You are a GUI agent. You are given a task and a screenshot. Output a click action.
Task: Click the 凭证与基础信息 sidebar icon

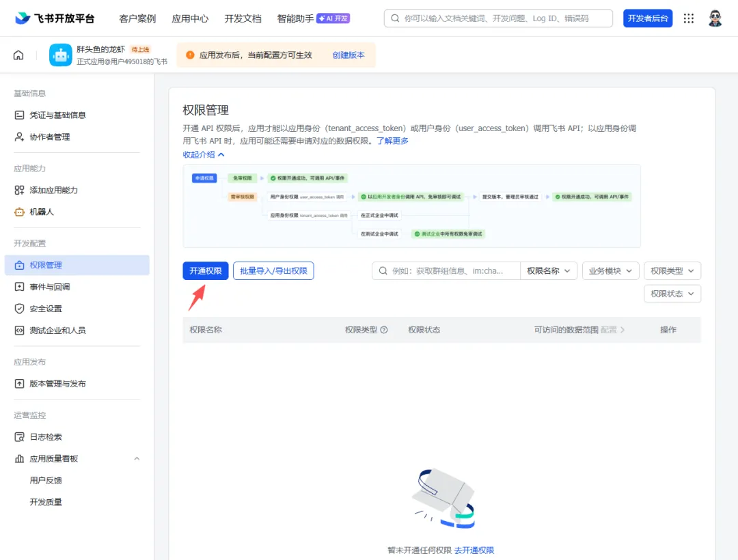pos(19,115)
